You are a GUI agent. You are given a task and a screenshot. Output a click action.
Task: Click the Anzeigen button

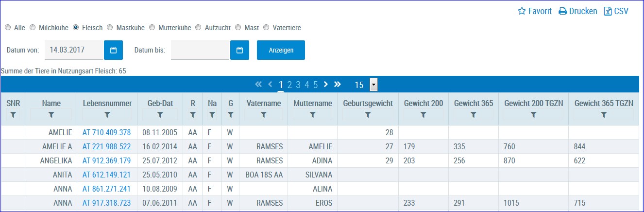click(281, 50)
